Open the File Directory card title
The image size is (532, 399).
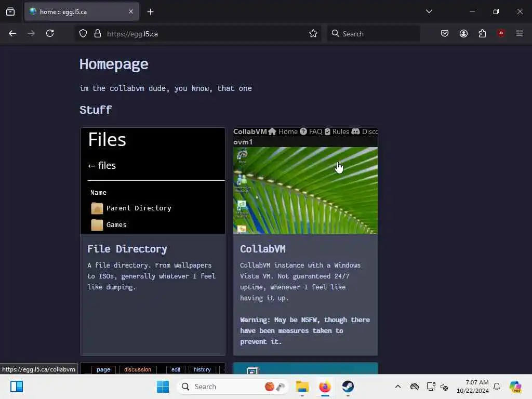[127, 249]
